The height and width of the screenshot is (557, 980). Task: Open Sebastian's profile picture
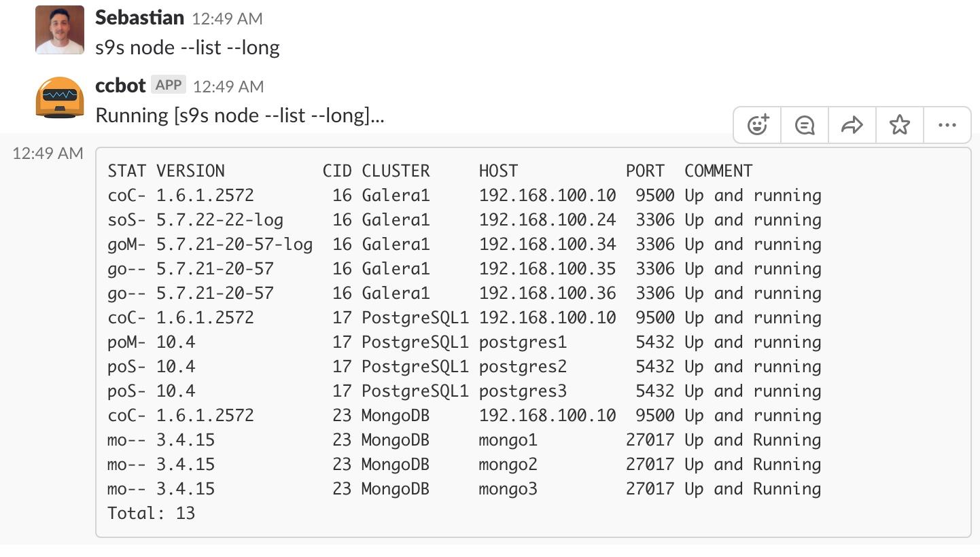(60, 30)
